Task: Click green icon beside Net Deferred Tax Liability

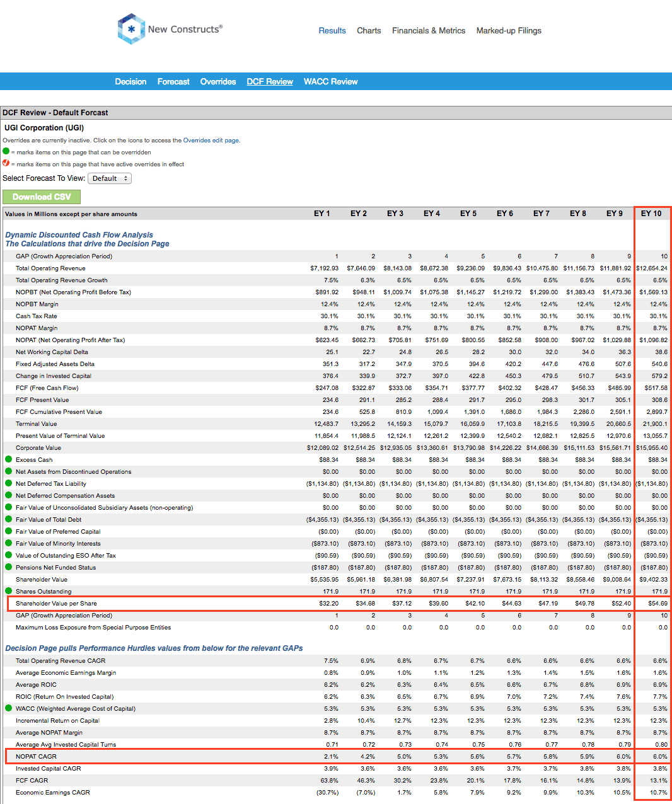Action: click(9, 483)
